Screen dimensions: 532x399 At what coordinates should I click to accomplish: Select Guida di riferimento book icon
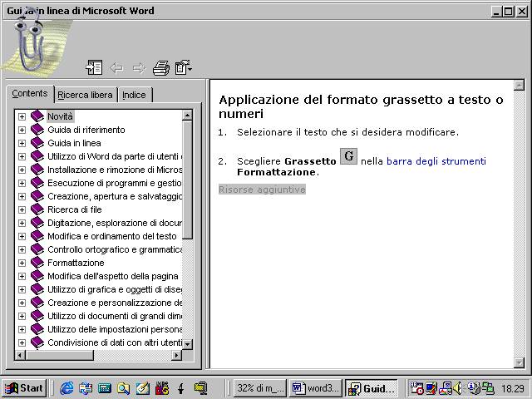point(37,130)
